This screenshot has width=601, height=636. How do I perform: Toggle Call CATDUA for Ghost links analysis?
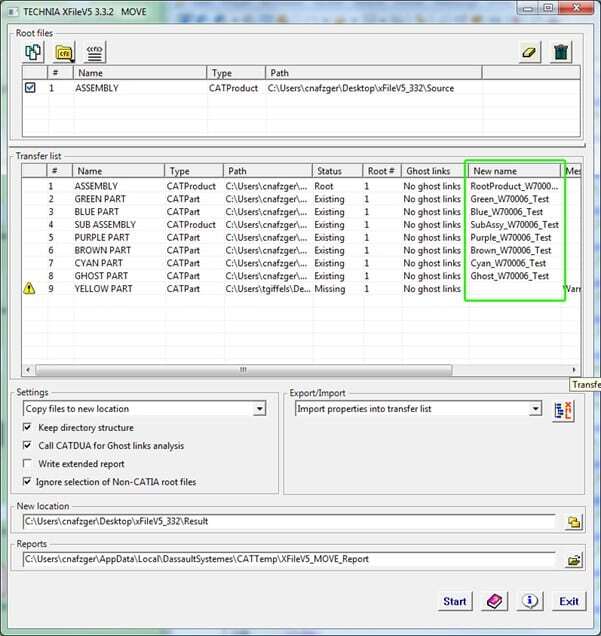(28, 446)
